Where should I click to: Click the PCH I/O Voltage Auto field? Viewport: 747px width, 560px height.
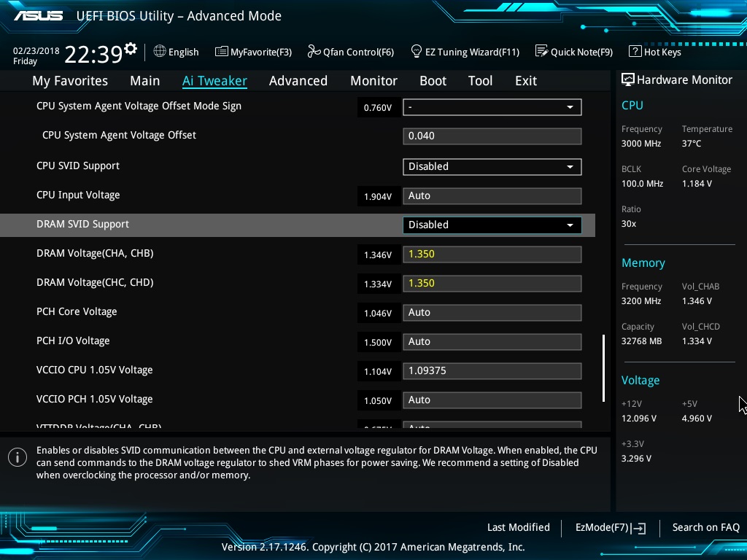(x=492, y=341)
